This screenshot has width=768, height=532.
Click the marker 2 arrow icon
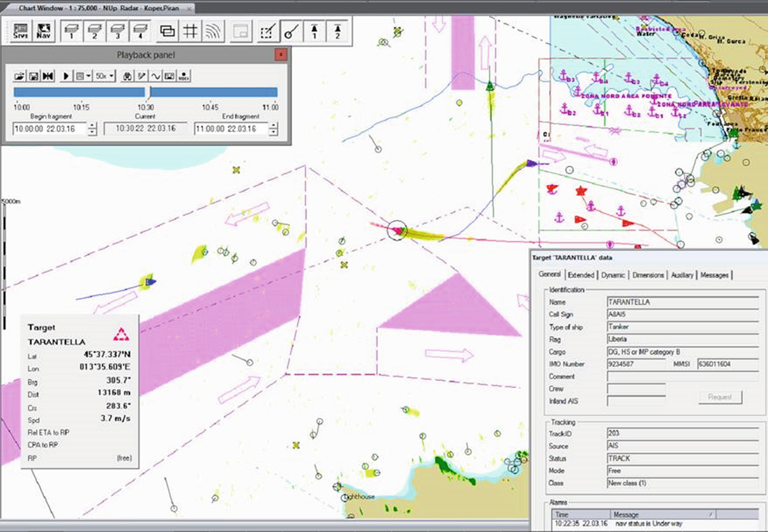[337, 31]
